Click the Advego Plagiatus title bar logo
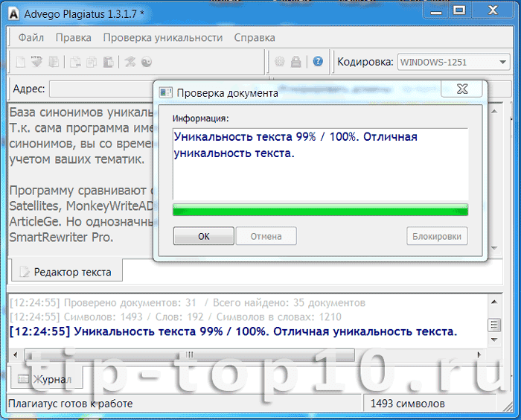521x420 pixels. click(13, 14)
